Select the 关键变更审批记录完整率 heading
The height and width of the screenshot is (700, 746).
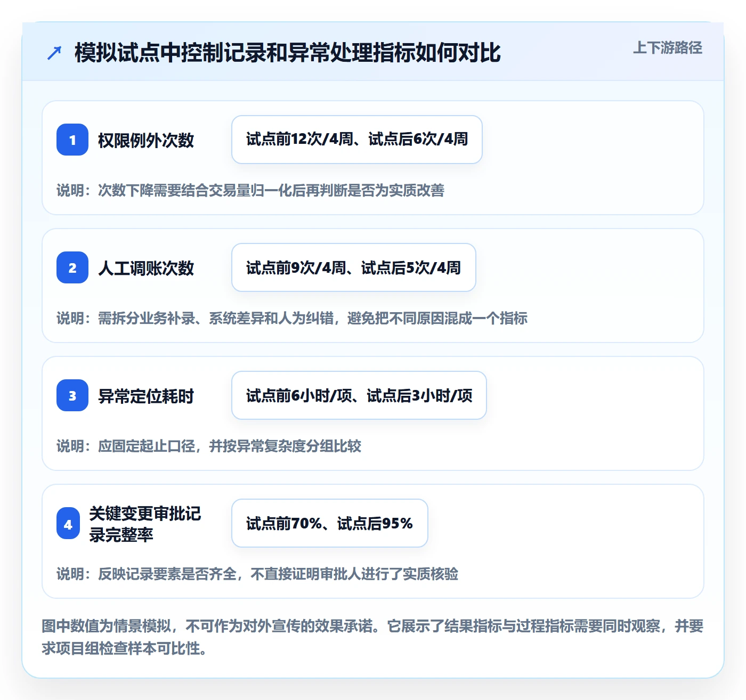click(145, 524)
